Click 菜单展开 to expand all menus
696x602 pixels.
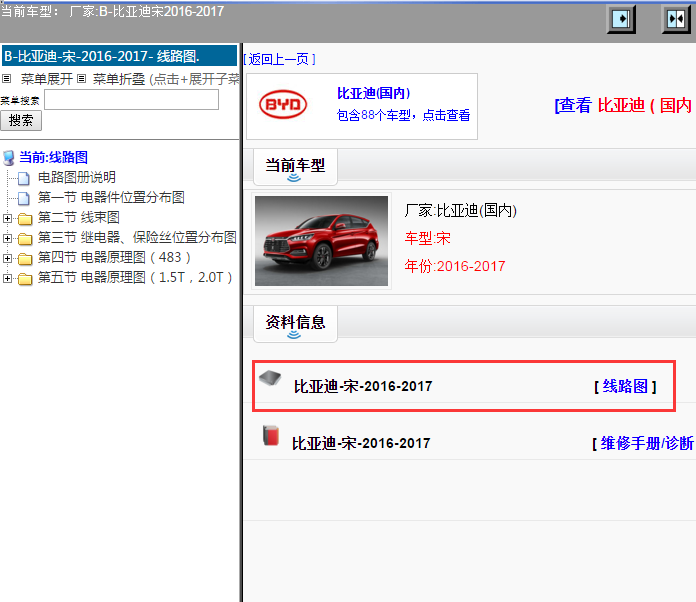[x=47, y=79]
